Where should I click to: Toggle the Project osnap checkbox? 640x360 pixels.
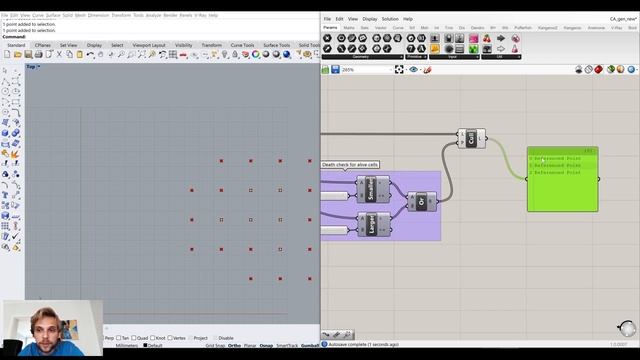click(x=190, y=338)
